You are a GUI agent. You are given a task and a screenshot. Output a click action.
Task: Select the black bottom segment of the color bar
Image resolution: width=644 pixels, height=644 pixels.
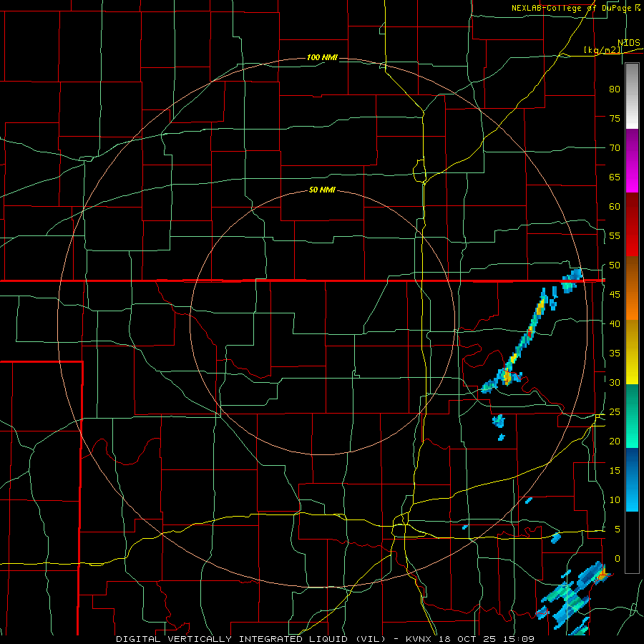632,542
